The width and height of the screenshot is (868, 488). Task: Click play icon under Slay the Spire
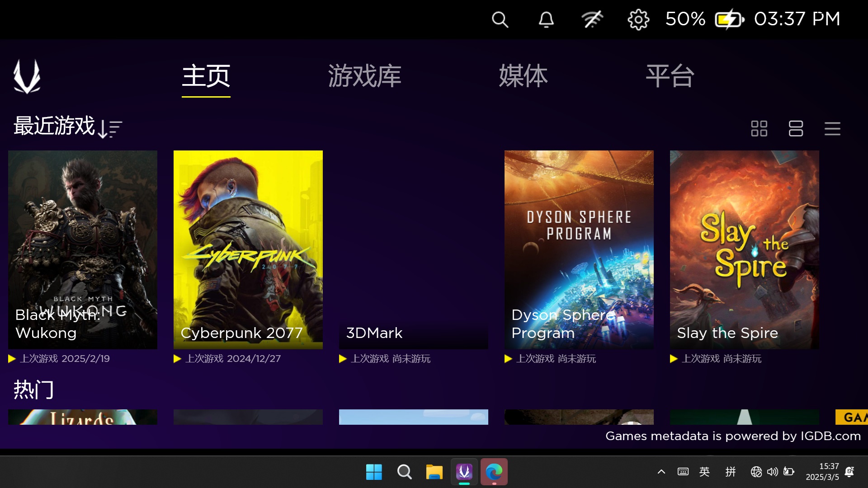[x=674, y=359]
